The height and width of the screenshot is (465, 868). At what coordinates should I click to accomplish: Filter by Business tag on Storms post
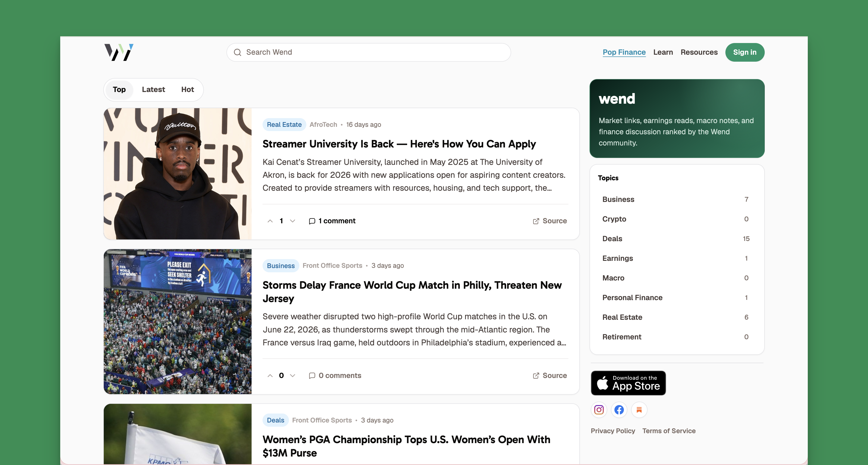point(281,266)
